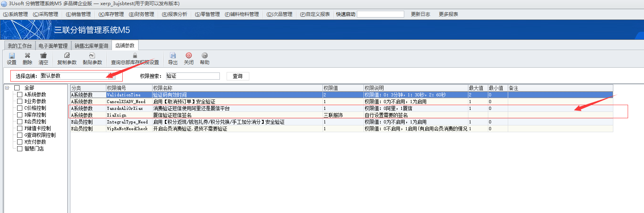Open the 零售管理 menu
Screen dimensions: 644x213
pyautogui.click(x=207, y=14)
